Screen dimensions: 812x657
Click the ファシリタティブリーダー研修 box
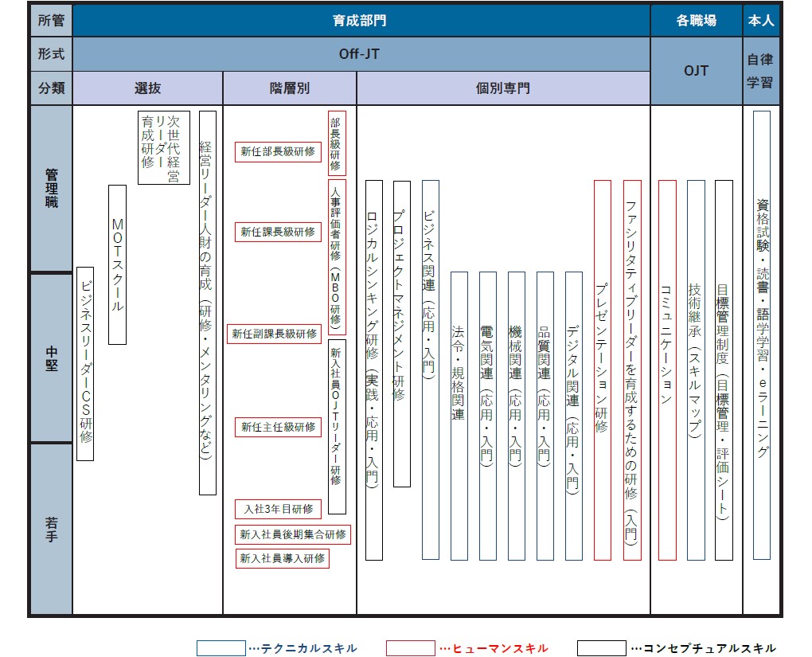tap(632, 370)
